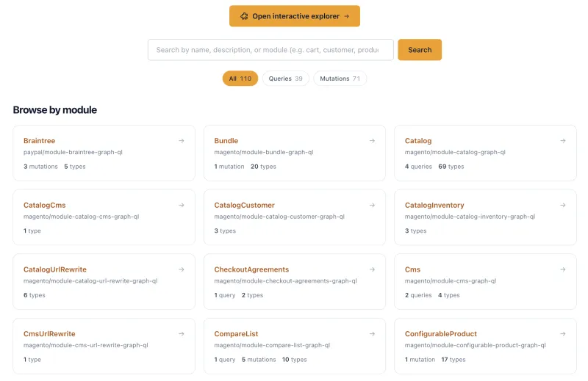Open the CatalogCms module link
The width and height of the screenshot is (588, 381).
pyautogui.click(x=45, y=206)
